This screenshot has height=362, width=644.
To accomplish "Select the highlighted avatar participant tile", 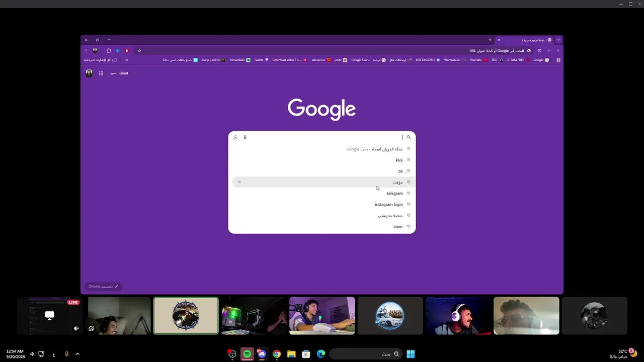I will tap(186, 316).
